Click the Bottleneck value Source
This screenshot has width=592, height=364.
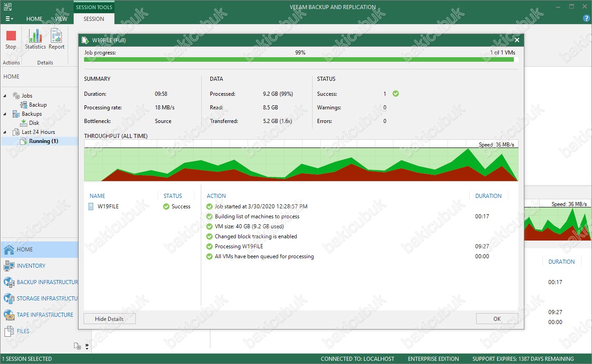[163, 121]
